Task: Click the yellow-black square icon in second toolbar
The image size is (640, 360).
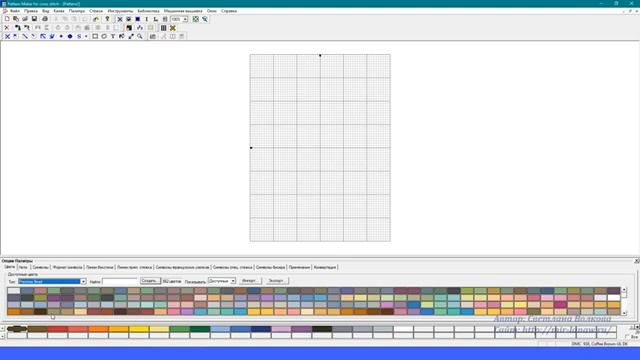Action: 129,28
